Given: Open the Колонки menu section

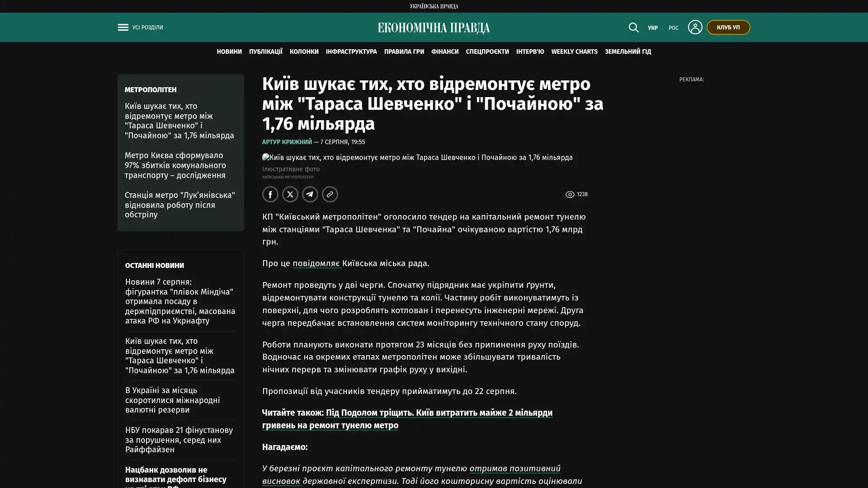Looking at the screenshot, I should click(304, 52).
